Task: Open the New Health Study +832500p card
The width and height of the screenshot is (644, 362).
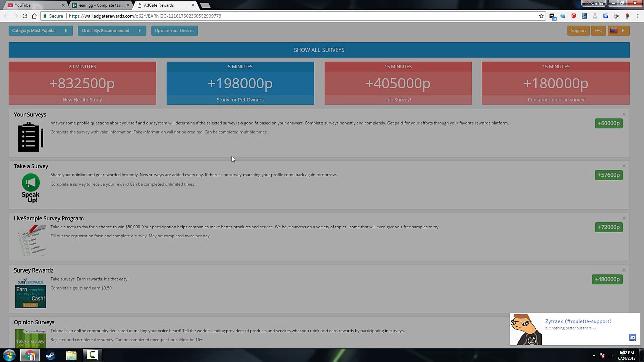Action: coord(82,83)
